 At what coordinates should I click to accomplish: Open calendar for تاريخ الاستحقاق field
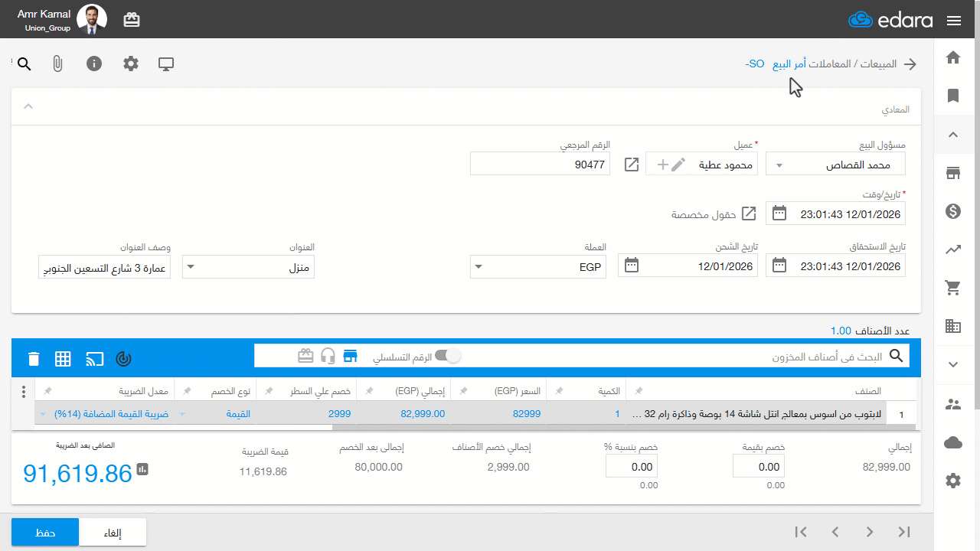pos(779,266)
